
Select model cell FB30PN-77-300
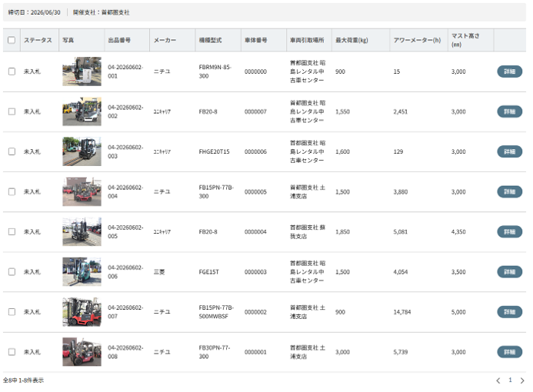point(215,352)
